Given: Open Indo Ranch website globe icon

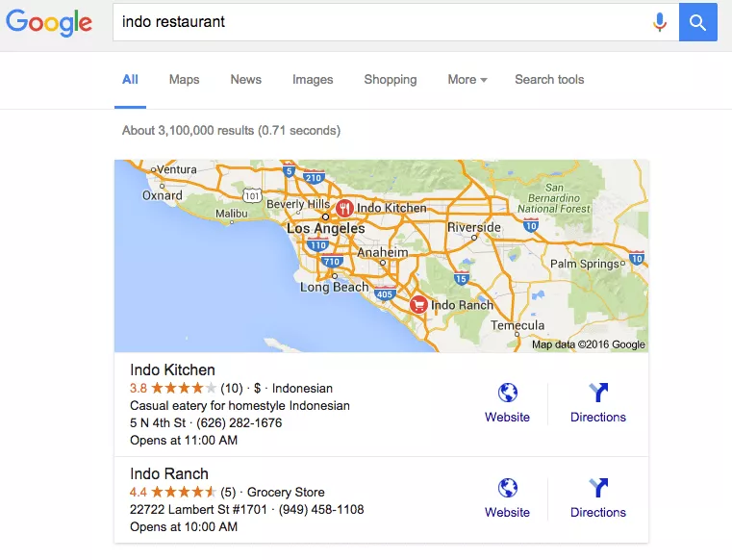Looking at the screenshot, I should click(x=507, y=488).
